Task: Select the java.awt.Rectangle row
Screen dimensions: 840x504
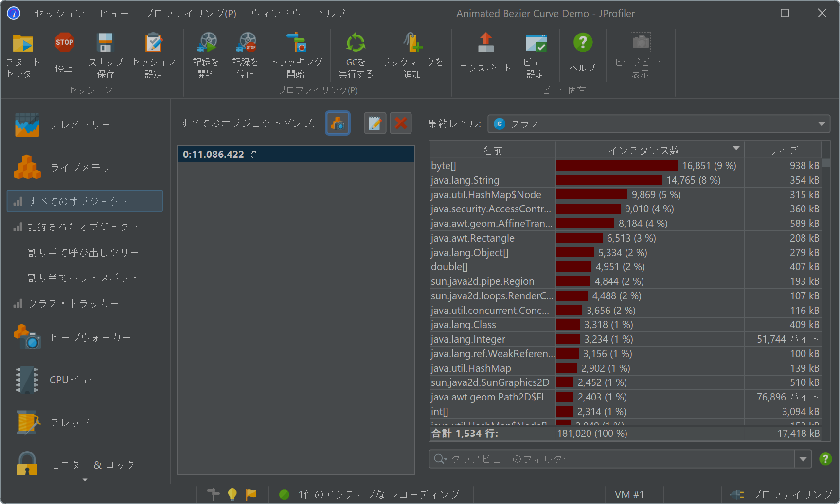Action: tap(625, 238)
